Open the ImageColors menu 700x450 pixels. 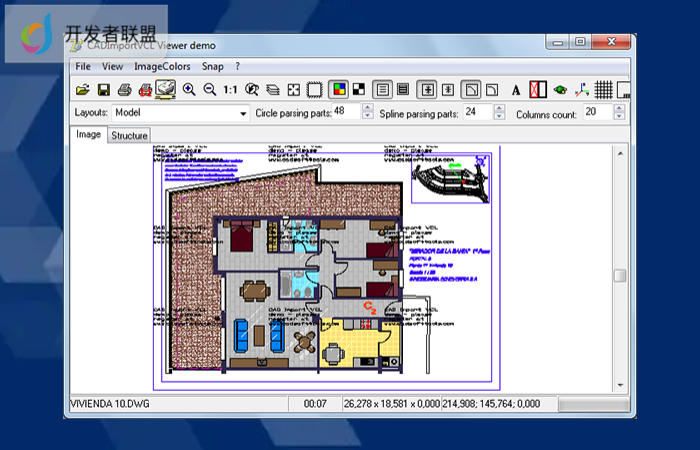[x=162, y=66]
